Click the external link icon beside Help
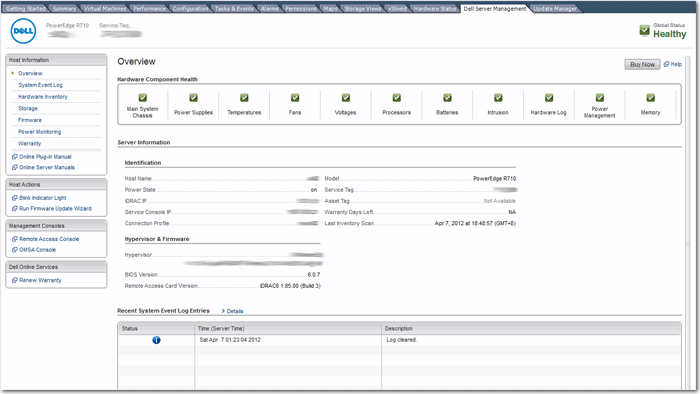This screenshot has width=700, height=394. coord(666,64)
